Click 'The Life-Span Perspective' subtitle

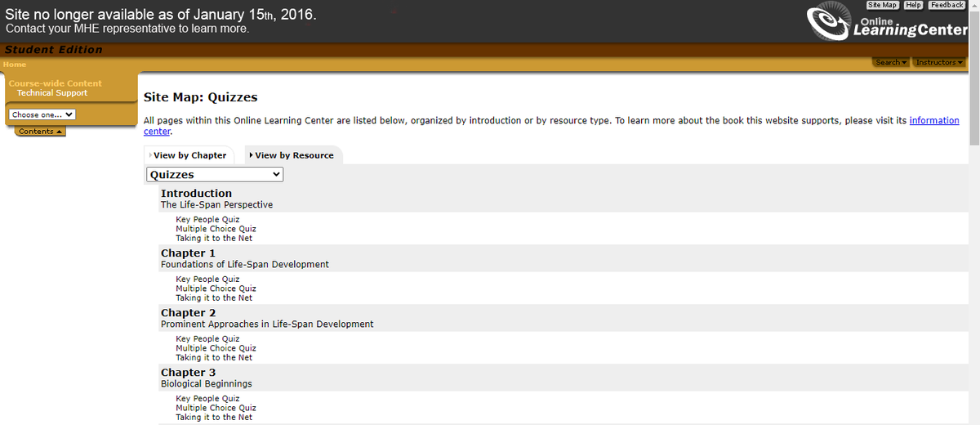point(216,205)
